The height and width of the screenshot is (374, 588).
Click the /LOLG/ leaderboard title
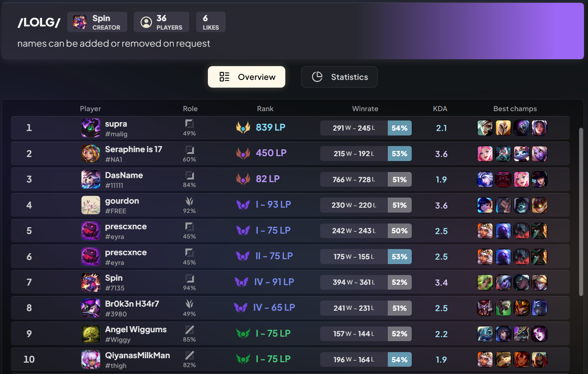(39, 22)
